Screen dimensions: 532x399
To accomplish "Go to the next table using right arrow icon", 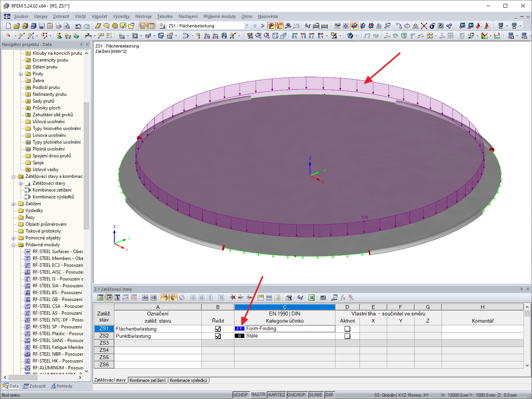I will (x=154, y=298).
